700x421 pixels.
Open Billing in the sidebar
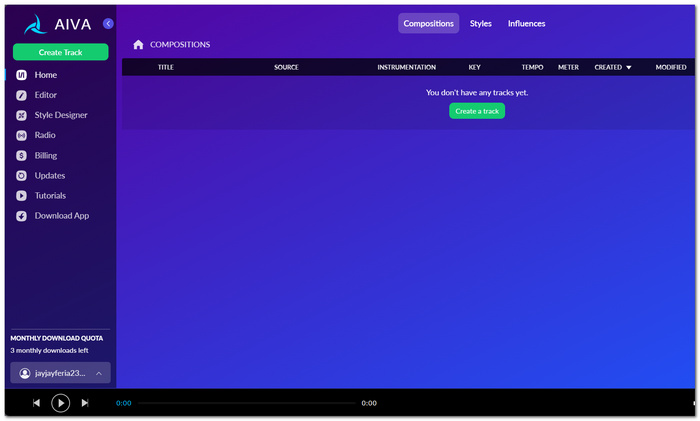pos(46,155)
